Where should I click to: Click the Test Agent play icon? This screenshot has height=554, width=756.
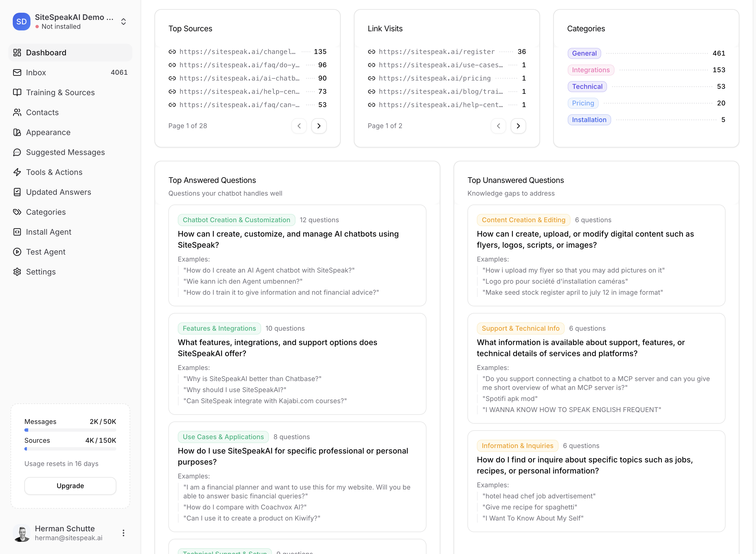(x=17, y=252)
